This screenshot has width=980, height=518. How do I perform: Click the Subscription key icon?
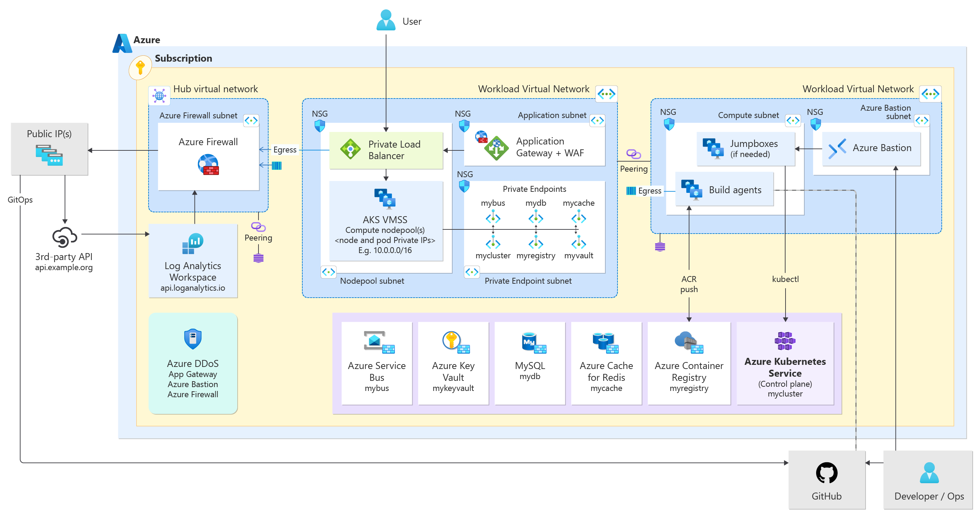(x=141, y=68)
